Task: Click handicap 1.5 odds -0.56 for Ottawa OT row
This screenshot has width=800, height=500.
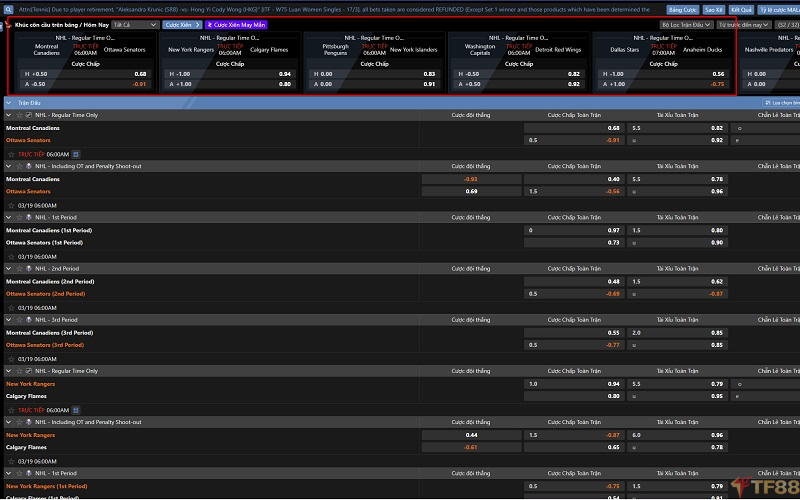Action: pos(574,191)
